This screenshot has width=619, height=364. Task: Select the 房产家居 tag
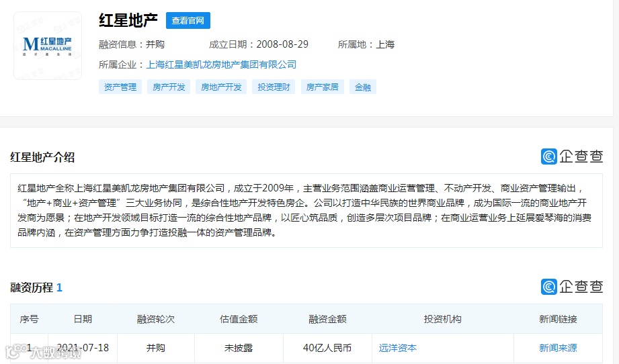[322, 87]
